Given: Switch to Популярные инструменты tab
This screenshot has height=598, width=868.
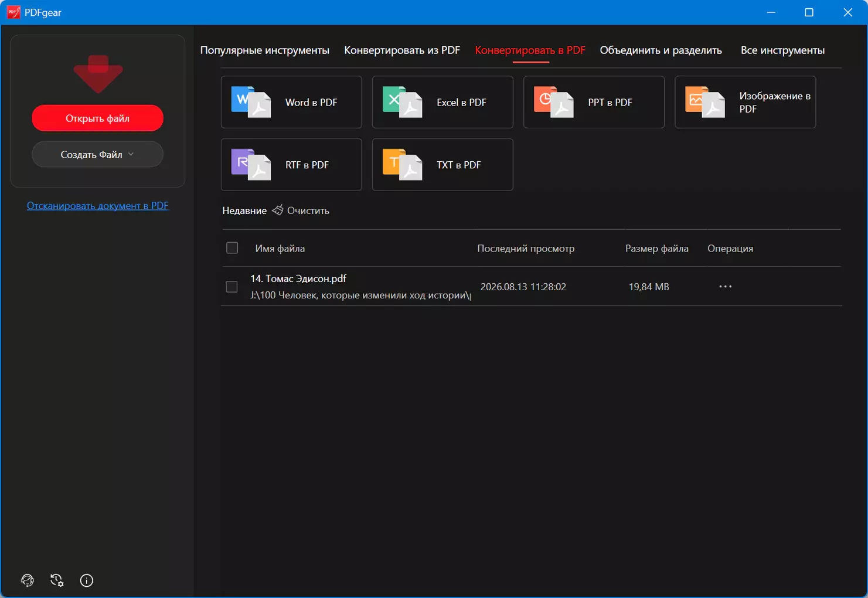Looking at the screenshot, I should (265, 50).
